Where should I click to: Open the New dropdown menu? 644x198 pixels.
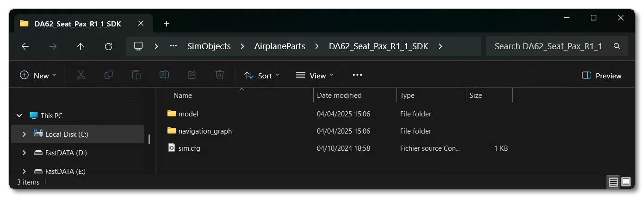(x=38, y=76)
